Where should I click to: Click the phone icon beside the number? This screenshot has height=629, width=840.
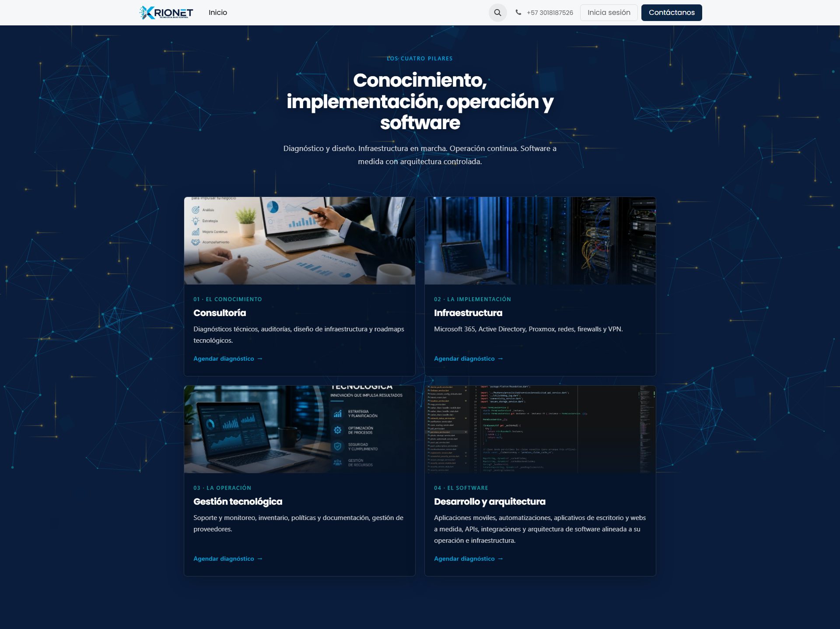pos(518,12)
